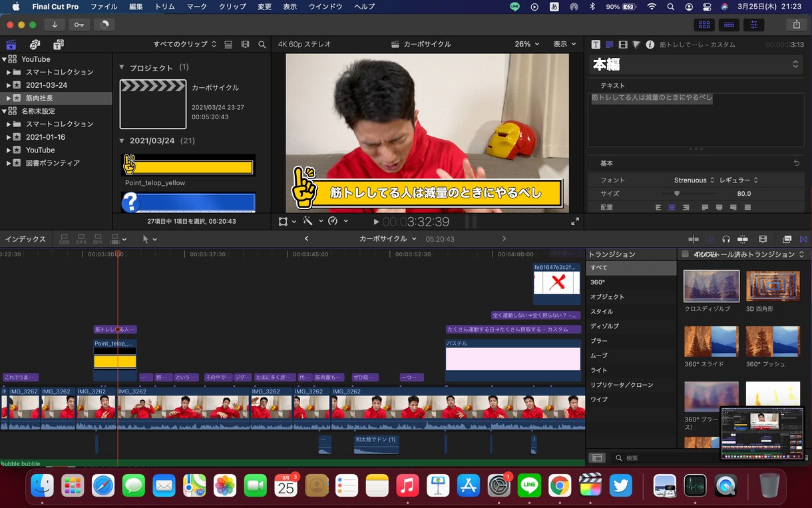Open the クリップ menu

pyautogui.click(x=232, y=7)
